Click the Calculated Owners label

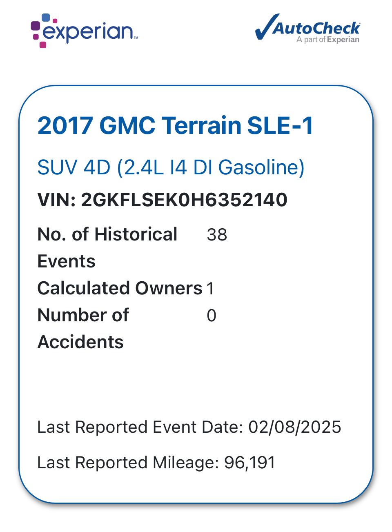coord(120,288)
